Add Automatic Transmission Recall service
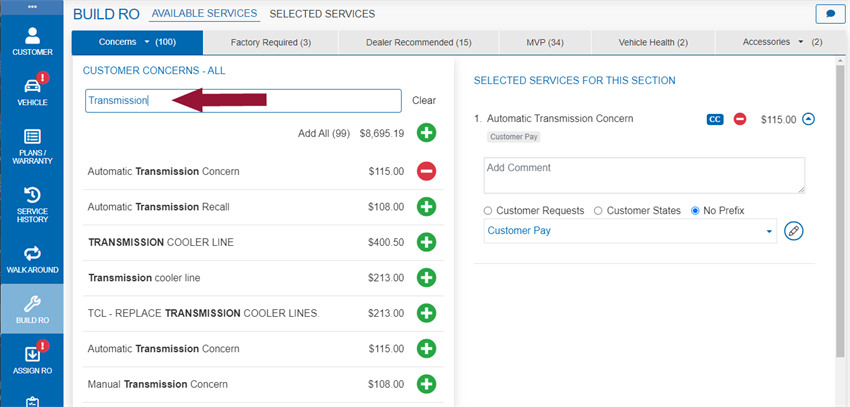This screenshot has width=850, height=407. (427, 207)
